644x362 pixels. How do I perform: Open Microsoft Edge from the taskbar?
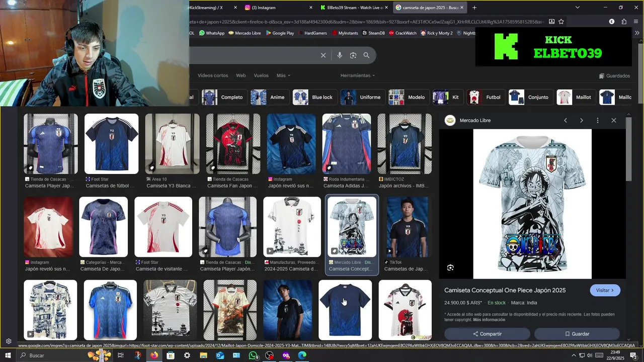pos(302,355)
